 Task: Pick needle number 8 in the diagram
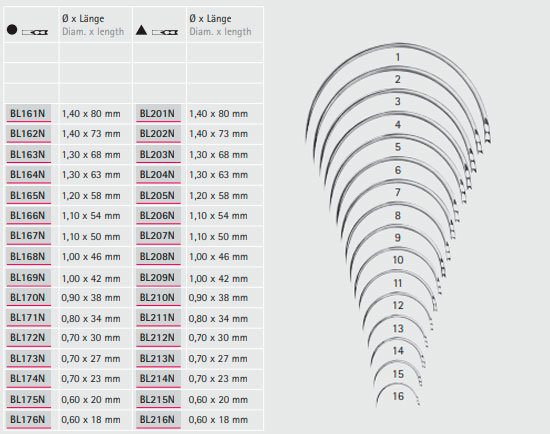coord(397,215)
